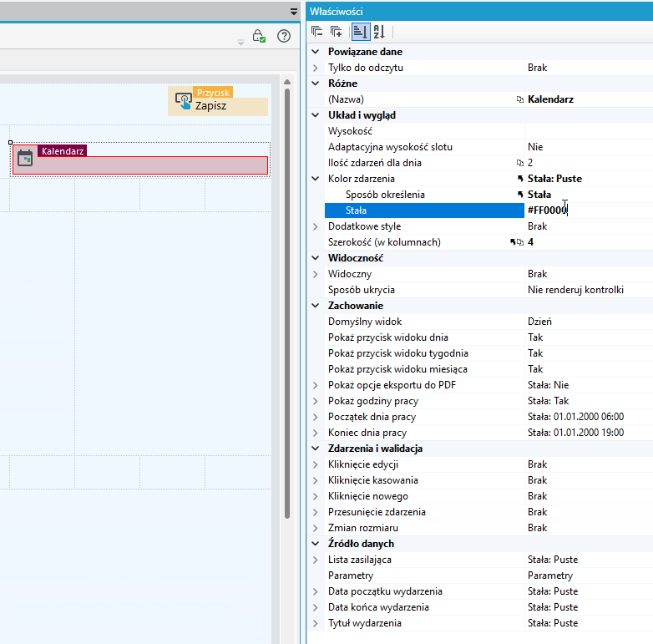Image resolution: width=653 pixels, height=644 pixels.
Task: Expand the Początek dnia pracy property
Action: click(x=316, y=417)
